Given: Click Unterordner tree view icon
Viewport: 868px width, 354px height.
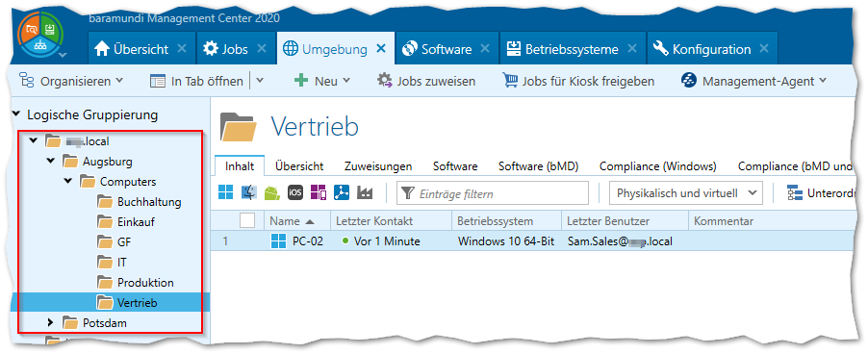Looking at the screenshot, I should pyautogui.click(x=795, y=193).
